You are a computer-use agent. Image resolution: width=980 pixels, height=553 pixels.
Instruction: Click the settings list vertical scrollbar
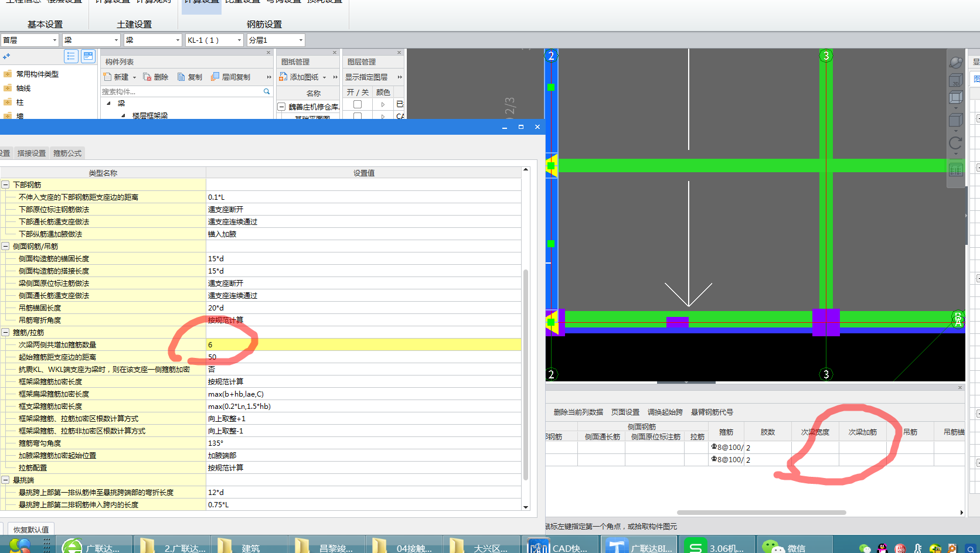526,375
